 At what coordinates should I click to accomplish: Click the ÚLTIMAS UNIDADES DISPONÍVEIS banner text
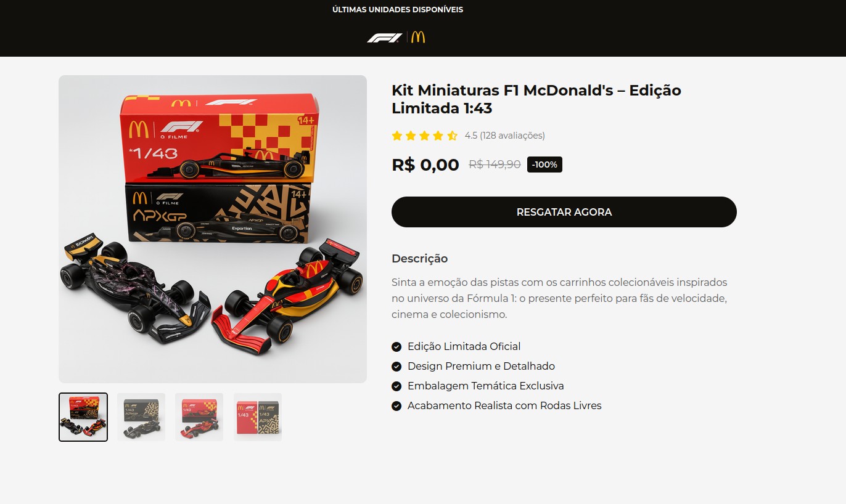tap(398, 10)
